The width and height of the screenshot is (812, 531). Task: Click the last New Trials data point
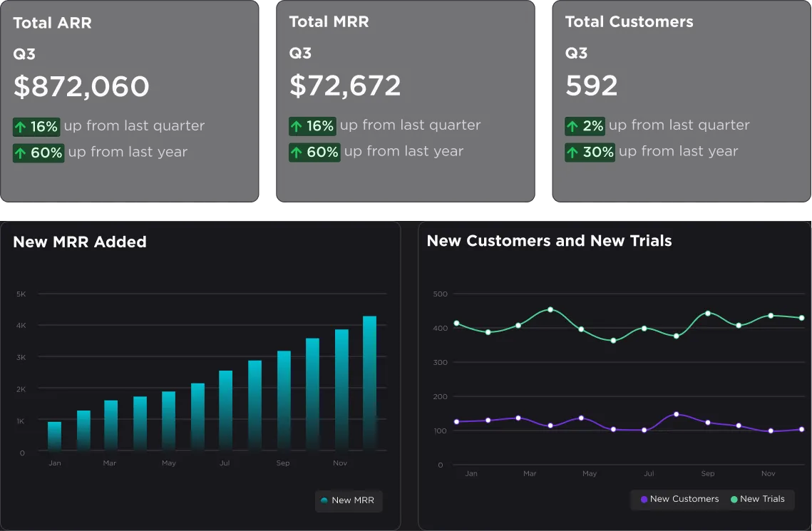click(801, 318)
